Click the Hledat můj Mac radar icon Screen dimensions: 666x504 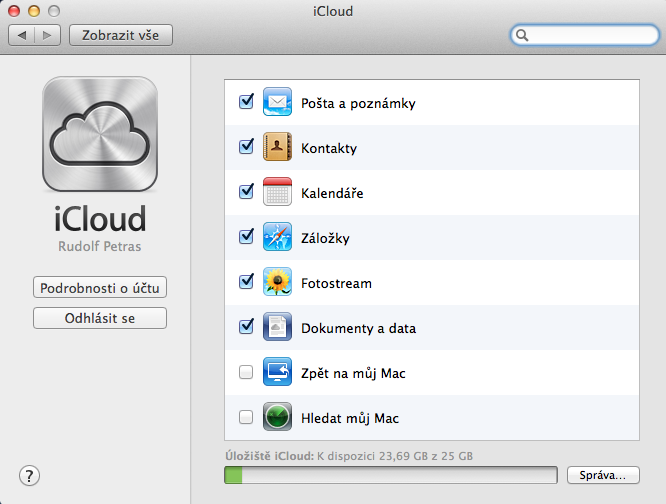pyautogui.click(x=277, y=417)
